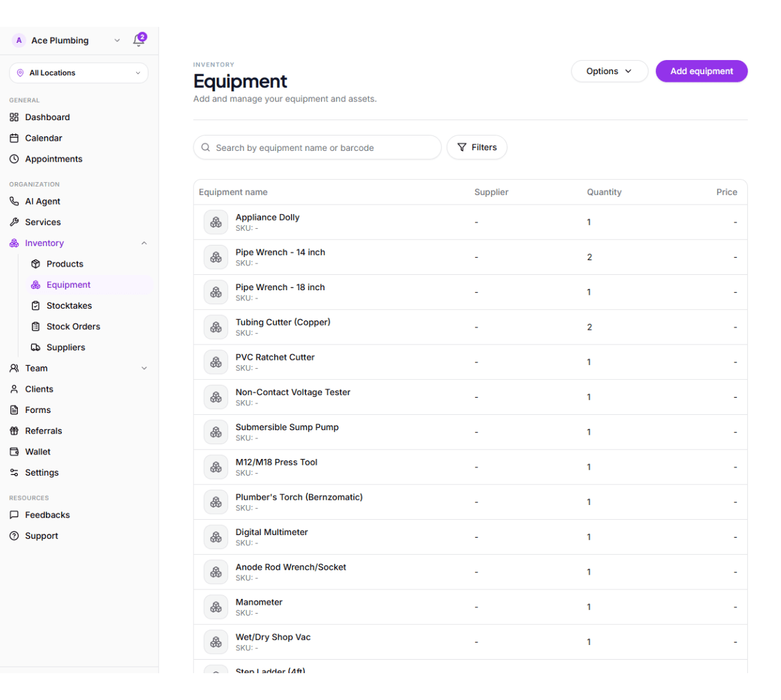Expand the Team section chevron
Viewport: 781px width, 700px height.
(x=144, y=368)
